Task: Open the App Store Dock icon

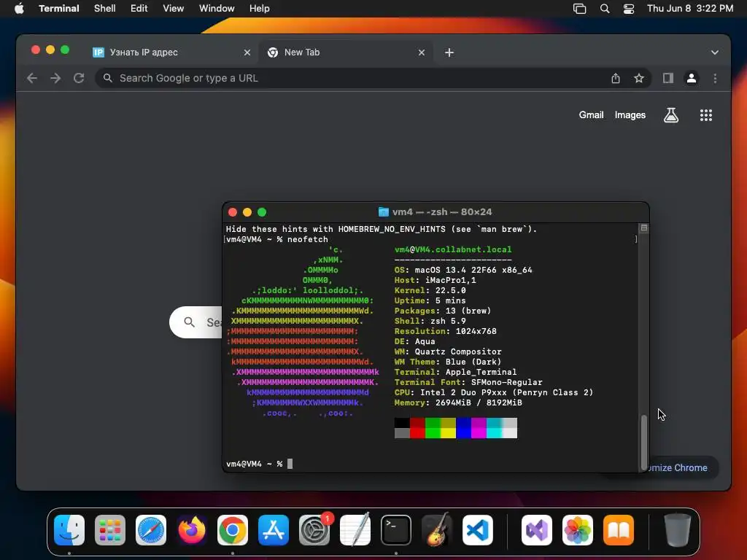Action: point(274,530)
